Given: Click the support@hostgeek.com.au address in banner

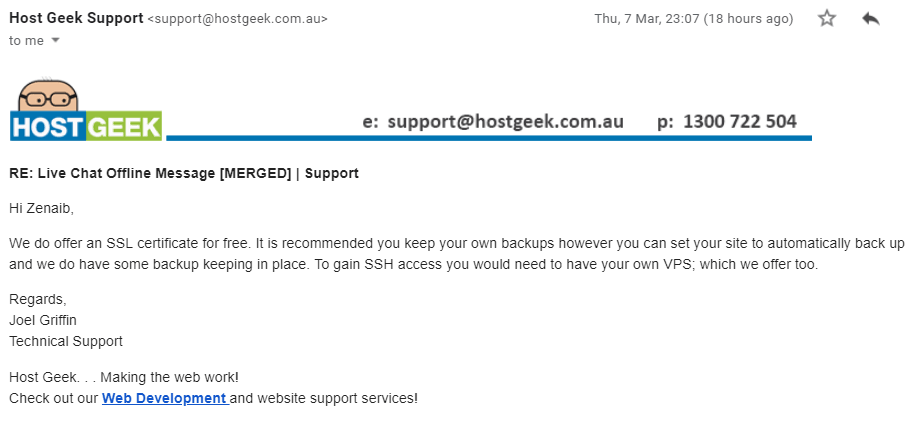Looking at the screenshot, I should (505, 122).
